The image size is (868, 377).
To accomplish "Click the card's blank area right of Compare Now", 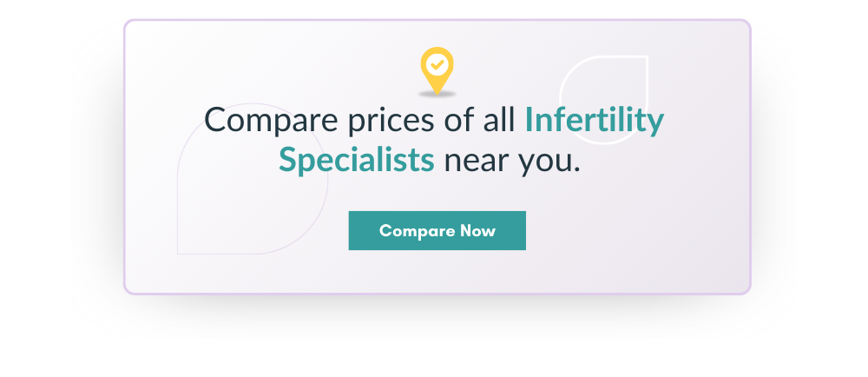I will pyautogui.click(x=636, y=230).
